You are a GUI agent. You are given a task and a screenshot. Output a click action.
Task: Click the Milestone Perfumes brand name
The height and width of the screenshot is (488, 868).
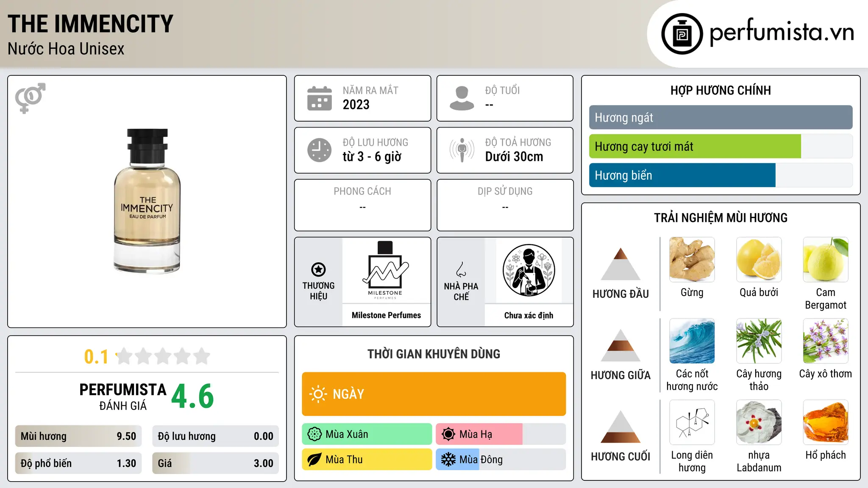(x=386, y=315)
